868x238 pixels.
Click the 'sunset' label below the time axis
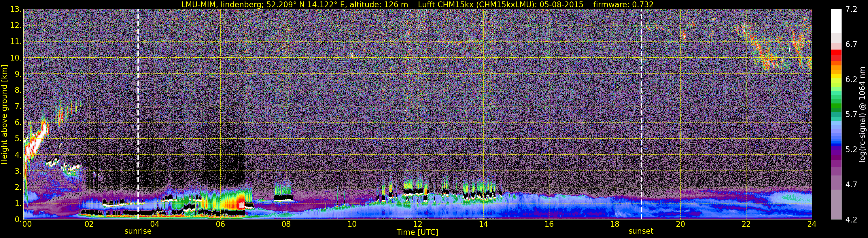641,231
